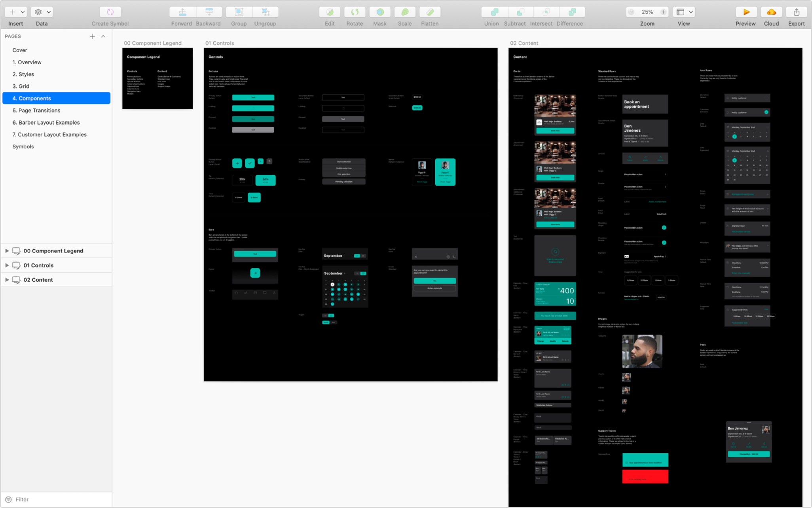Viewport: 812px width, 508px height.
Task: Click the Rotate tool icon
Action: (x=355, y=12)
